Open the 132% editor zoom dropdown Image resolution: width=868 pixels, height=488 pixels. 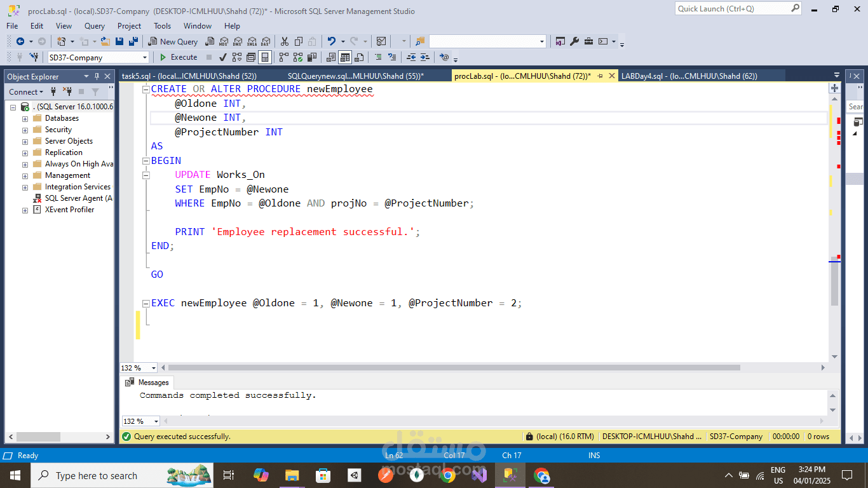pyautogui.click(x=153, y=367)
